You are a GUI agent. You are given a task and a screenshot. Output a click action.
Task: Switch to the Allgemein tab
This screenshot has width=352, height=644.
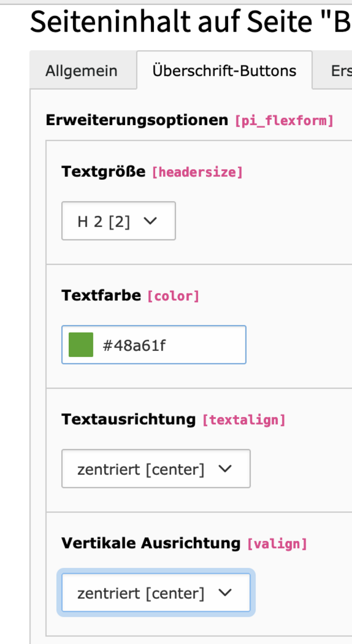click(82, 71)
